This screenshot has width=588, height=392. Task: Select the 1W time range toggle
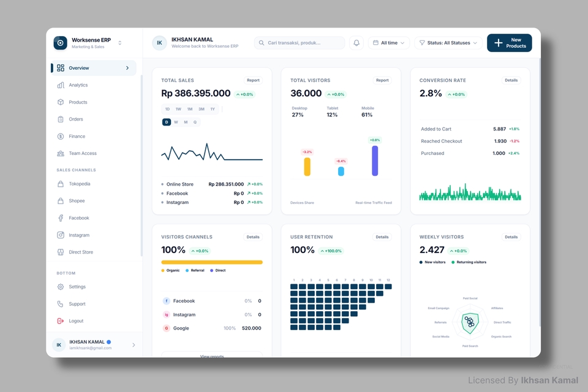[x=178, y=109]
